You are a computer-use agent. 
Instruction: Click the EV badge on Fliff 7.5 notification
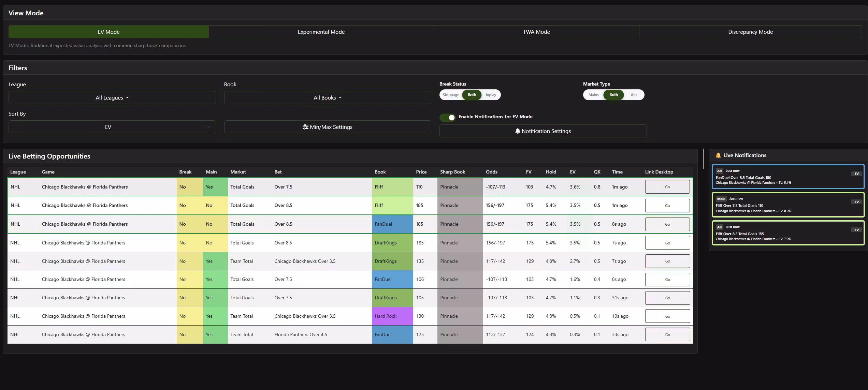click(x=856, y=202)
